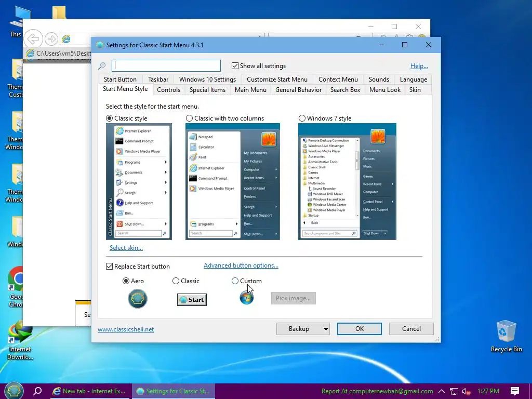Click the Internet Explorer tab showing C:\Users\vm5\Deskt path
The height and width of the screenshot is (399, 532).
[58, 54]
